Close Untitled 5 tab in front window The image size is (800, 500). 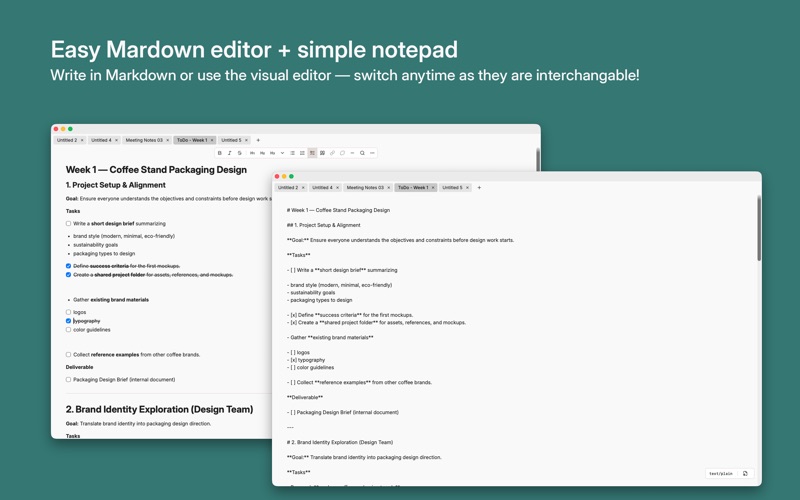467,188
